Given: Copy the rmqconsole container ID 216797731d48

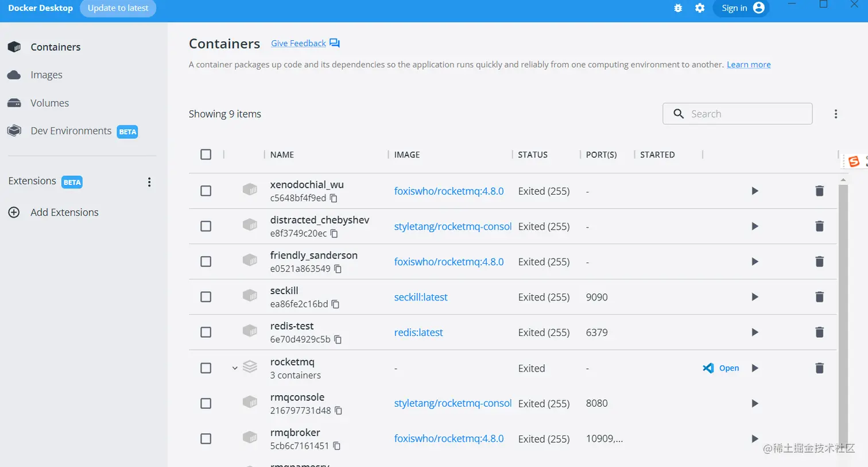Looking at the screenshot, I should coord(339,411).
